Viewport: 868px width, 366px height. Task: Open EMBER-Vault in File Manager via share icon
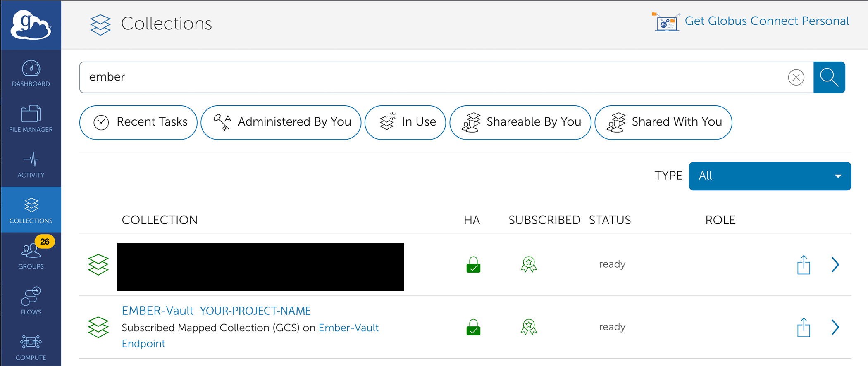pos(804,328)
